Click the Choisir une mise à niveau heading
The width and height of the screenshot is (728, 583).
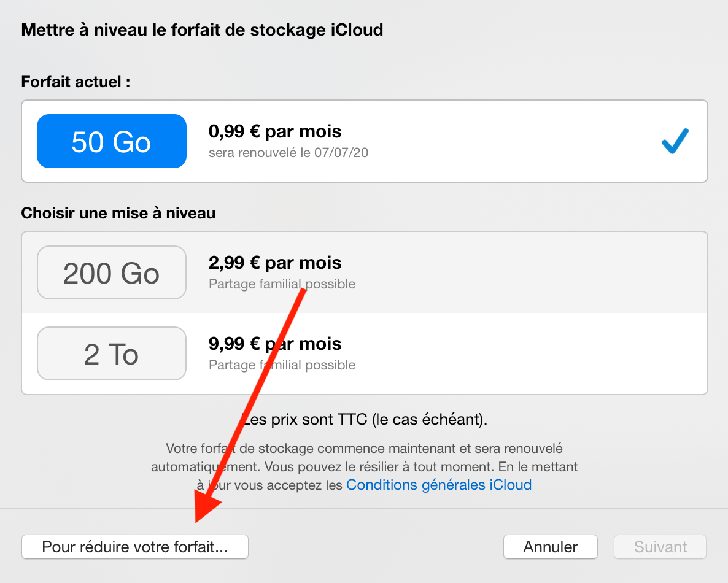pyautogui.click(x=118, y=213)
